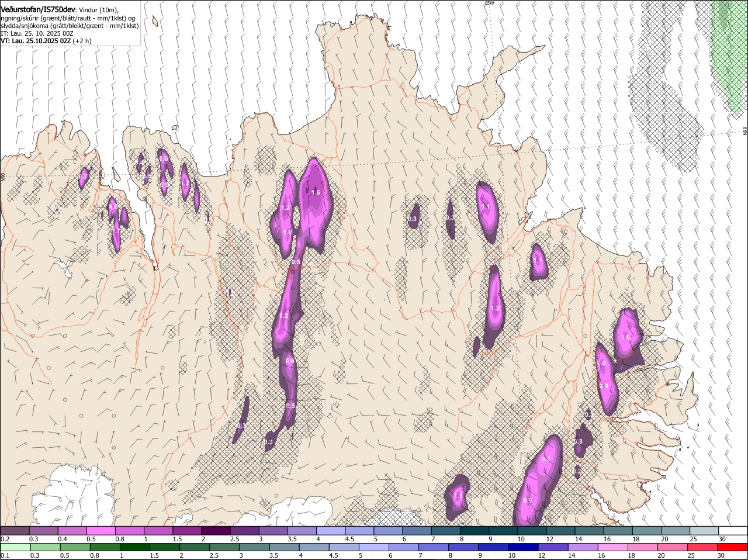748x560 pixels.
Task: Pick upper scale swatch between 0.3 and 0.4
Action: (43, 530)
